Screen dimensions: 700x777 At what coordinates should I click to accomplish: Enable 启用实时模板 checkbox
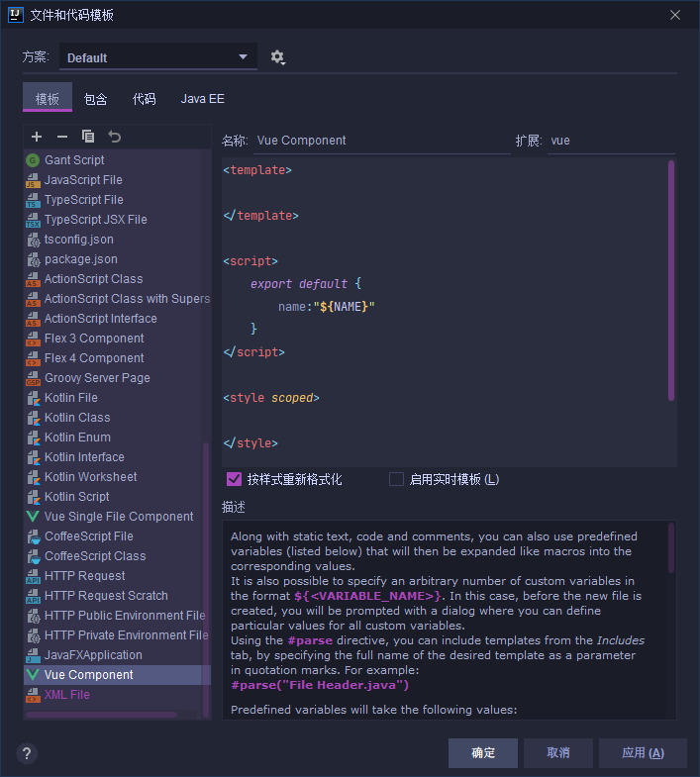click(x=396, y=479)
